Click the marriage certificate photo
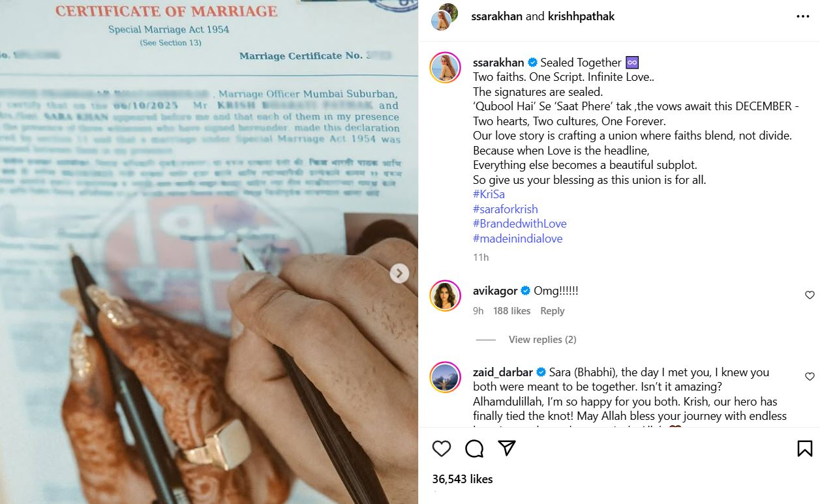 tap(209, 252)
